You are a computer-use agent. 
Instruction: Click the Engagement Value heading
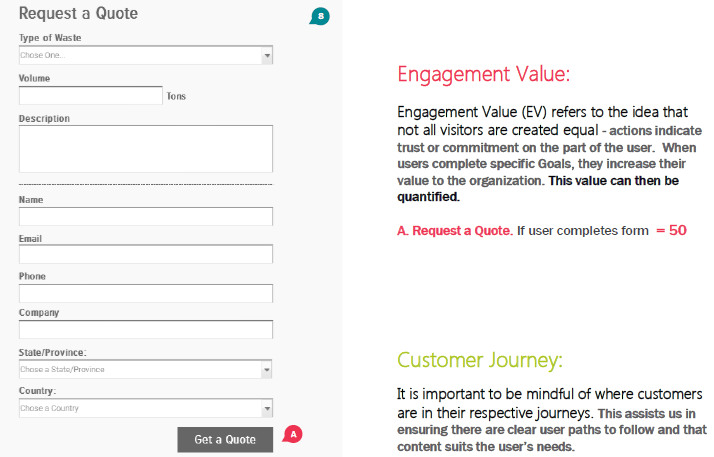tap(484, 74)
